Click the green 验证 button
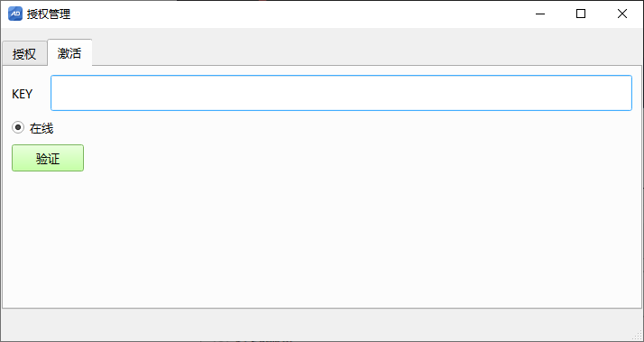Viewport: 644px width, 342px height. click(x=48, y=158)
